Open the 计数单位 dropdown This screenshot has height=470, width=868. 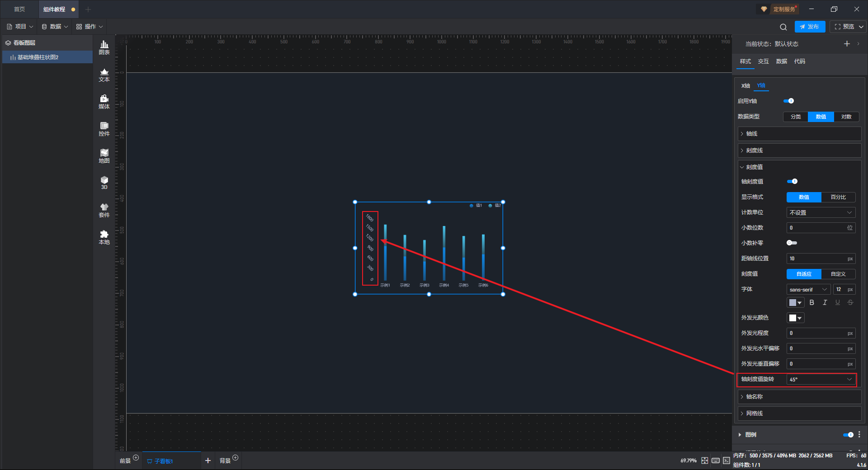pyautogui.click(x=821, y=212)
